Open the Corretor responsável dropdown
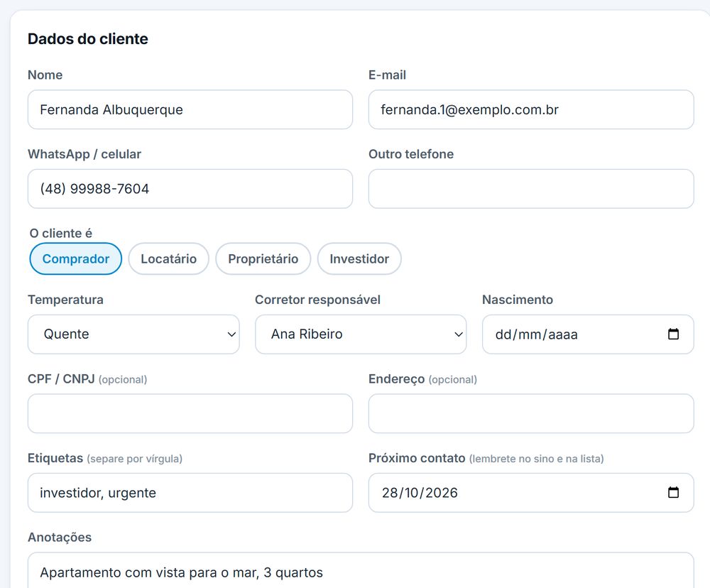The image size is (710, 588). tap(361, 334)
